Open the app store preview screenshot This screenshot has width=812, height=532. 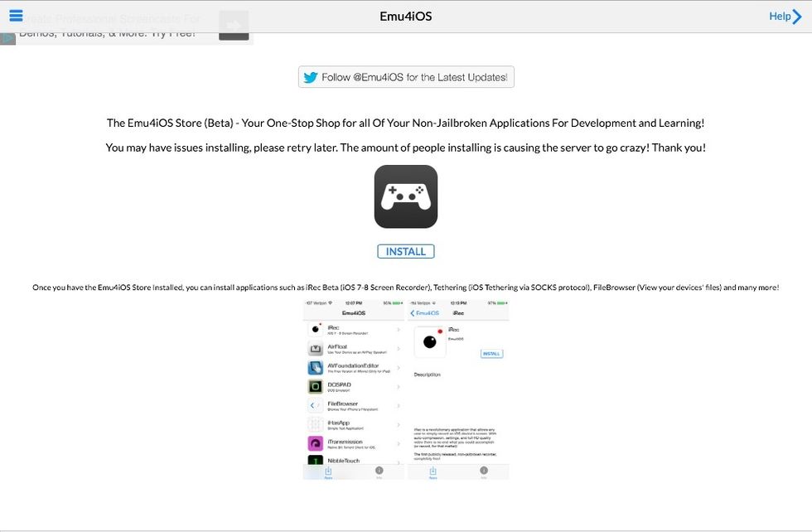point(353,389)
